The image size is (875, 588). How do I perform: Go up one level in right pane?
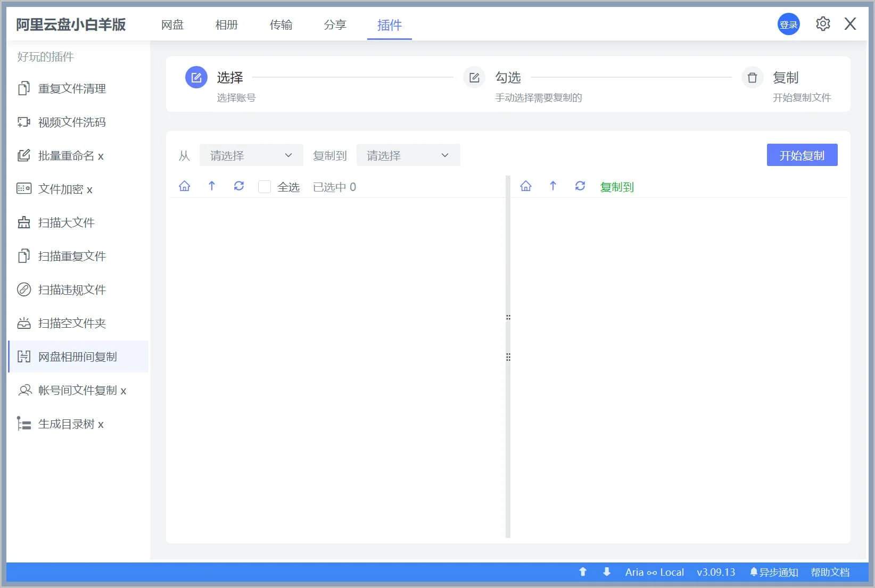pyautogui.click(x=553, y=186)
